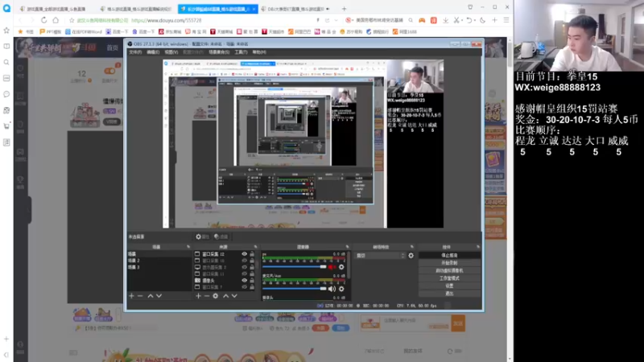Viewport: 644px width, 362px height.
Task: Move the selected scene down
Action: pos(159,296)
